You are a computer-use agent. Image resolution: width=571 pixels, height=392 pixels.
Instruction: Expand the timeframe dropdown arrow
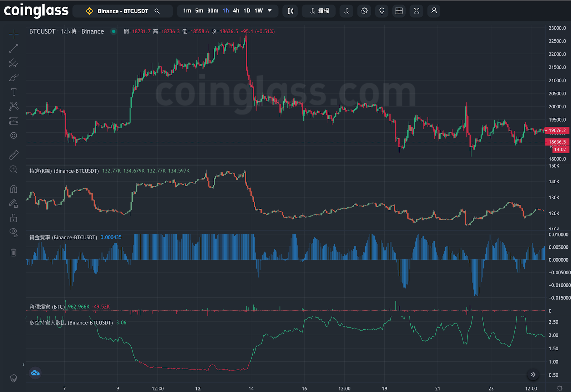[x=270, y=11]
